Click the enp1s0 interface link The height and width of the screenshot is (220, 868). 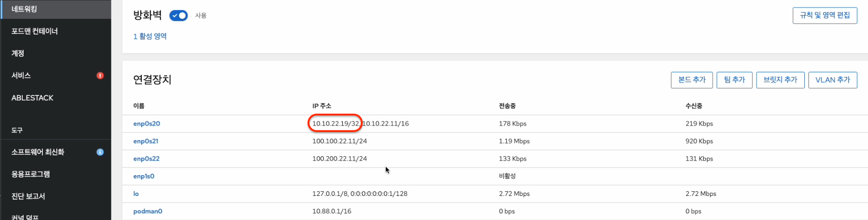(x=144, y=176)
